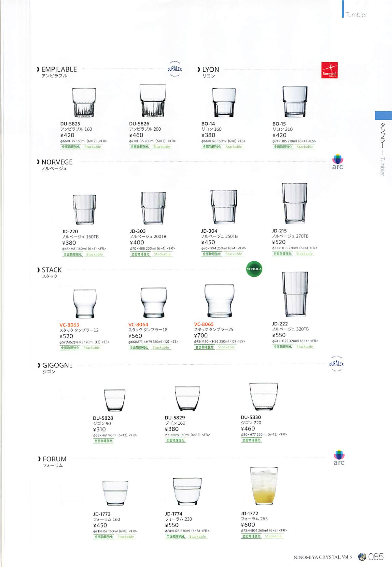The height and width of the screenshot is (567, 392).
Task: Click the 全面物理強化 tag under DU-5829
Action: [175, 441]
